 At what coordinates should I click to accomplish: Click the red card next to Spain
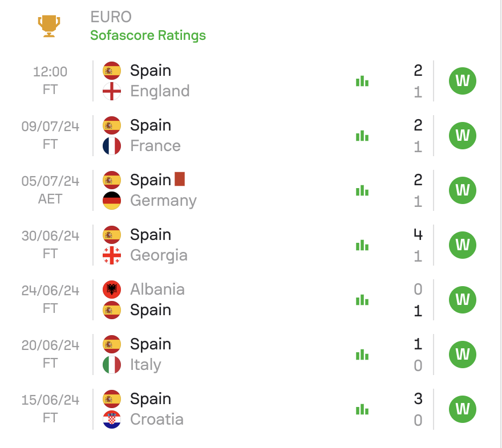click(x=180, y=179)
